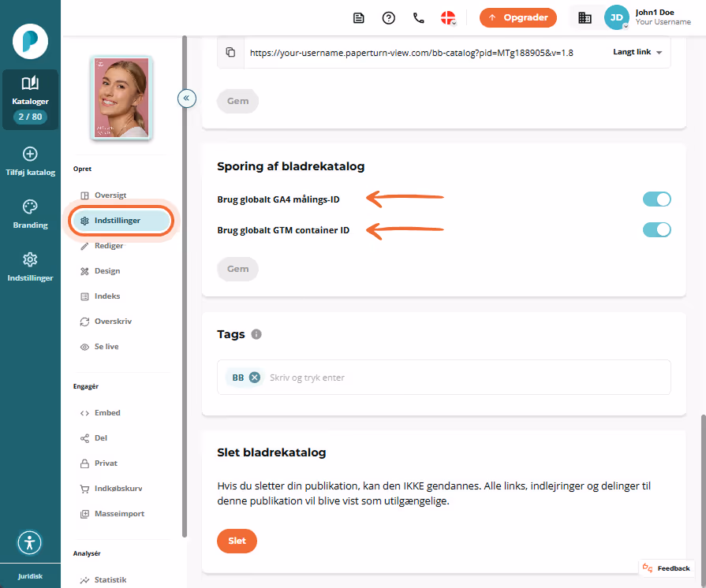Click Gem button under link field
The width and height of the screenshot is (706, 588).
pyautogui.click(x=237, y=101)
